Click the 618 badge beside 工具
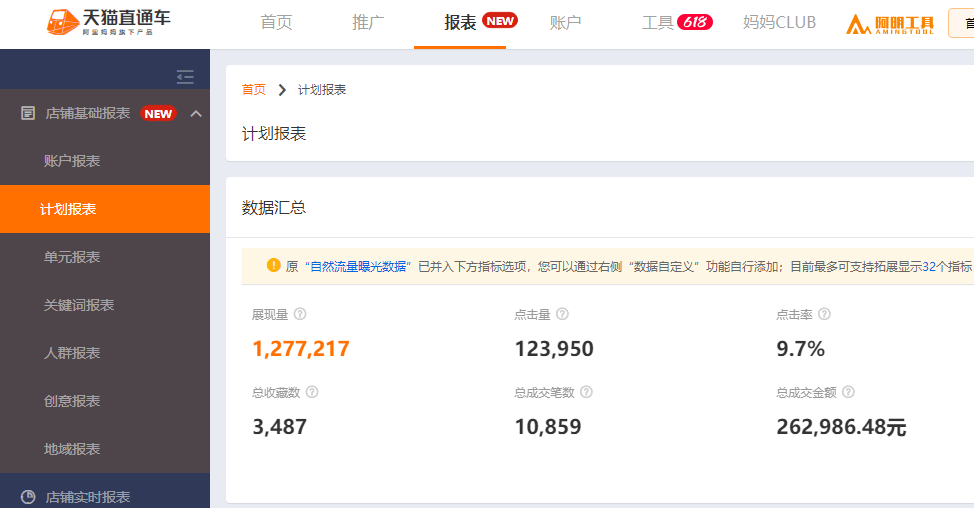 (694, 22)
